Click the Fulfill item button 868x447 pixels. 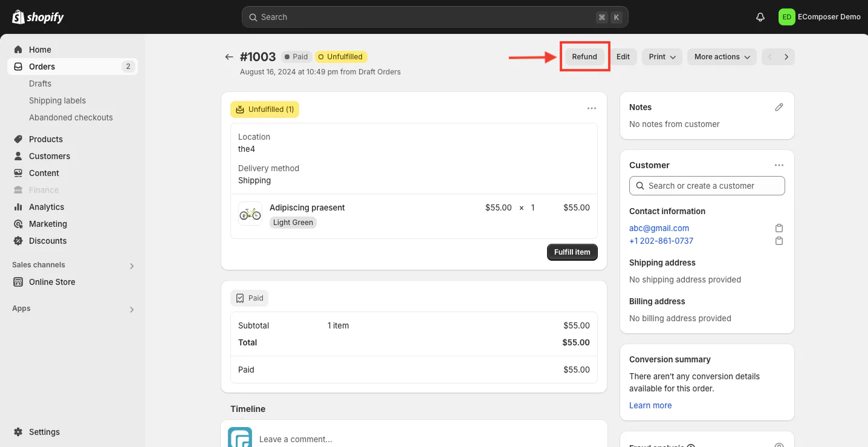[x=572, y=252]
